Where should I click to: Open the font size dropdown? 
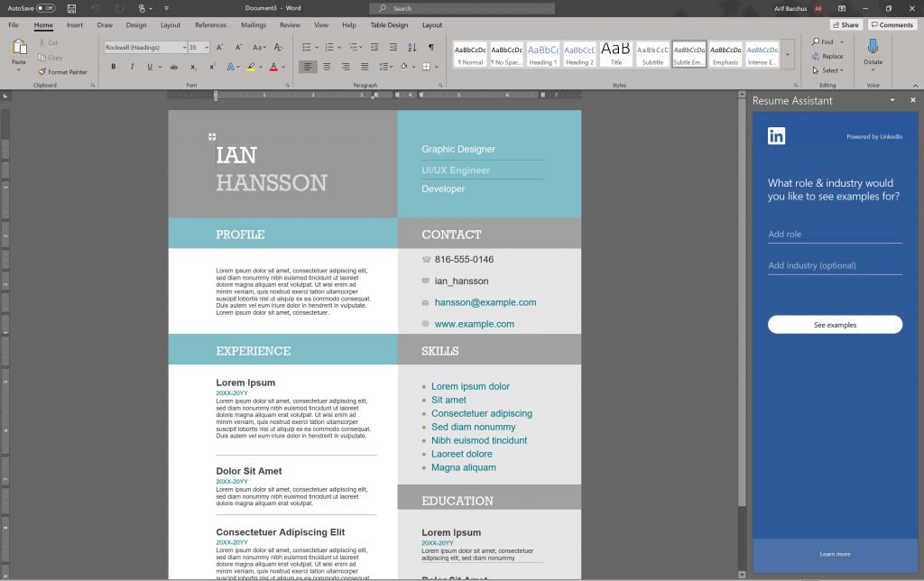tap(206, 46)
